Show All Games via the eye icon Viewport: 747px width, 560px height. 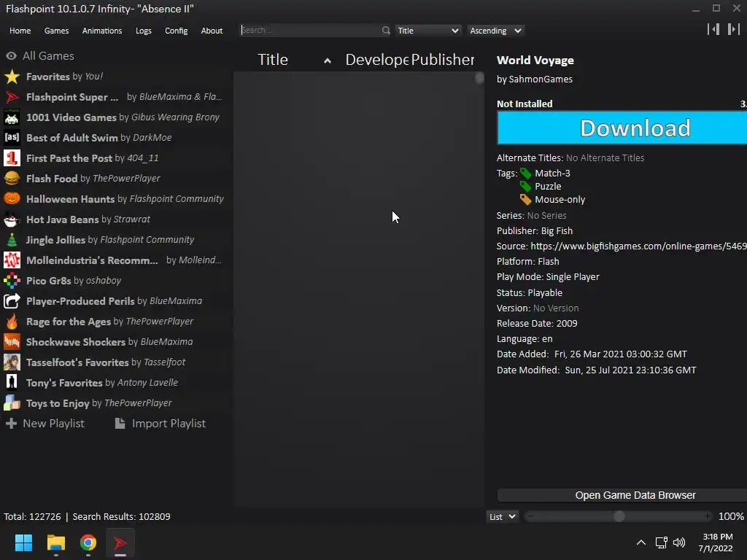click(x=12, y=55)
